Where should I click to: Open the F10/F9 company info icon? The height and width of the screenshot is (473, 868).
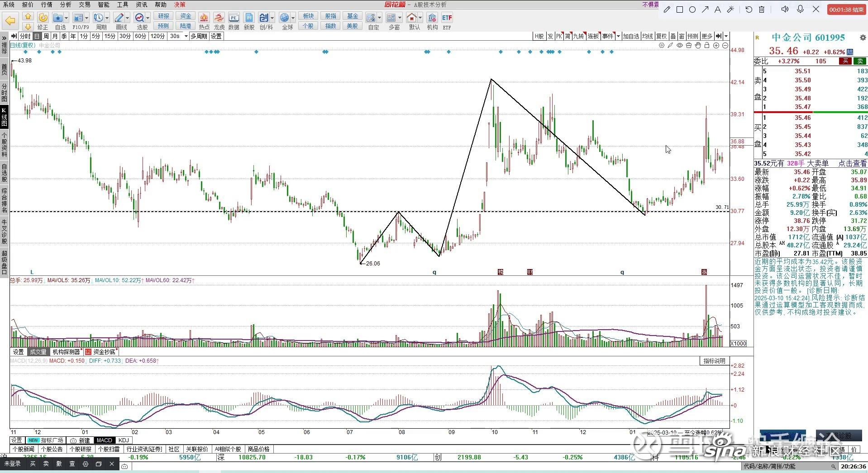coord(78,18)
